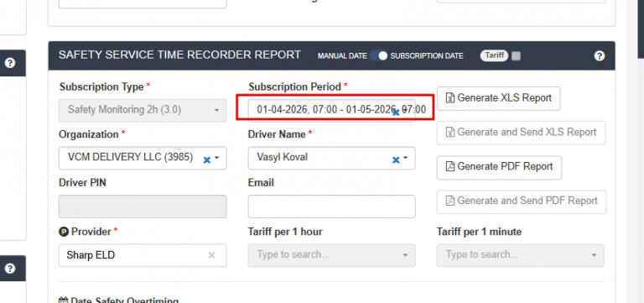Click the Subscription Period date field
644x303 pixels.
point(331,110)
